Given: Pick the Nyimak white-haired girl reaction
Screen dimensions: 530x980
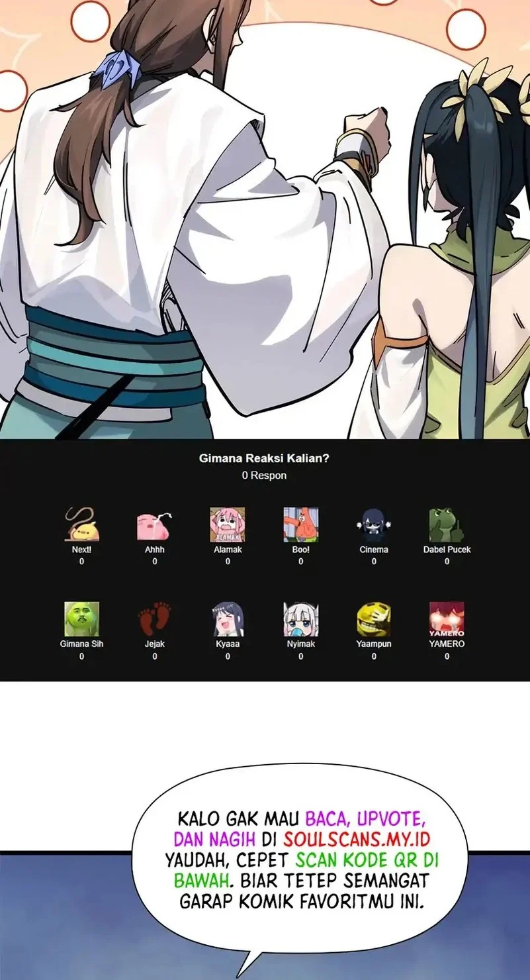Looking at the screenshot, I should (301, 618).
